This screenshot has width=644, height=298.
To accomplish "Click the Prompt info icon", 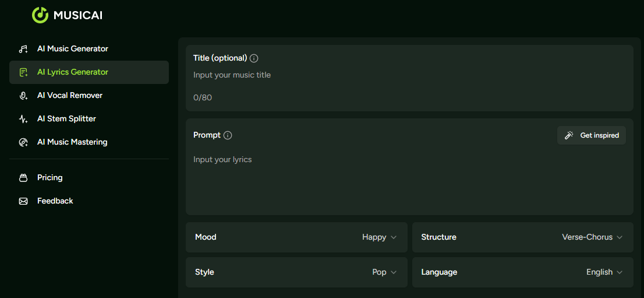I will (228, 135).
